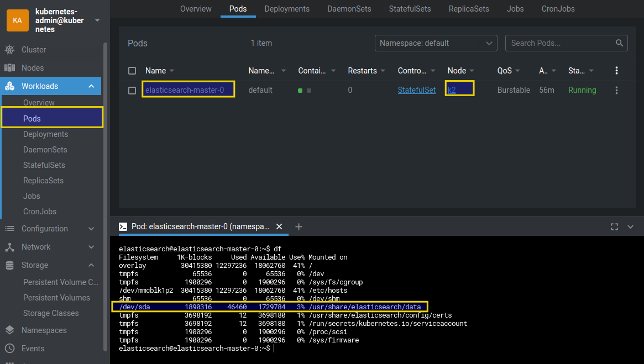Expand the Network section chevron
This screenshot has width=644, height=364.
pos(91,247)
